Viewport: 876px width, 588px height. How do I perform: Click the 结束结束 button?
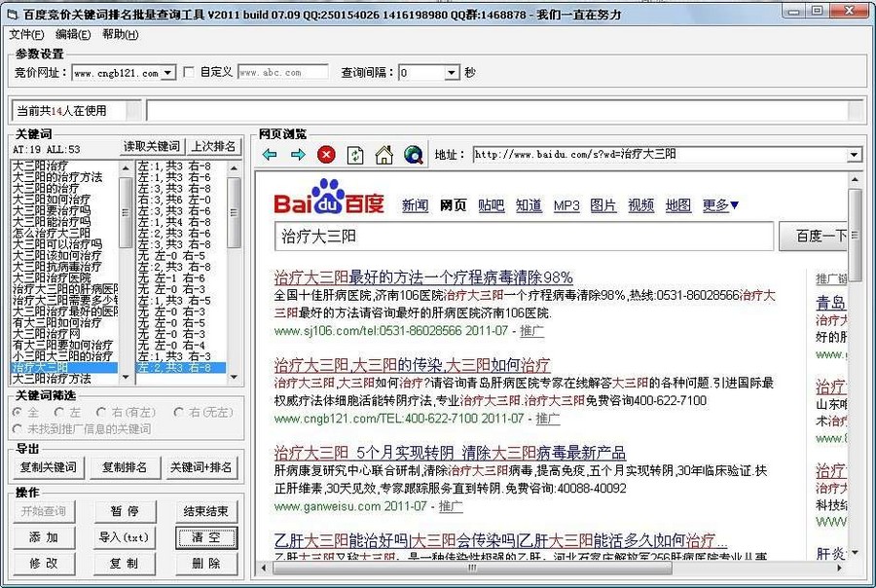tap(205, 511)
